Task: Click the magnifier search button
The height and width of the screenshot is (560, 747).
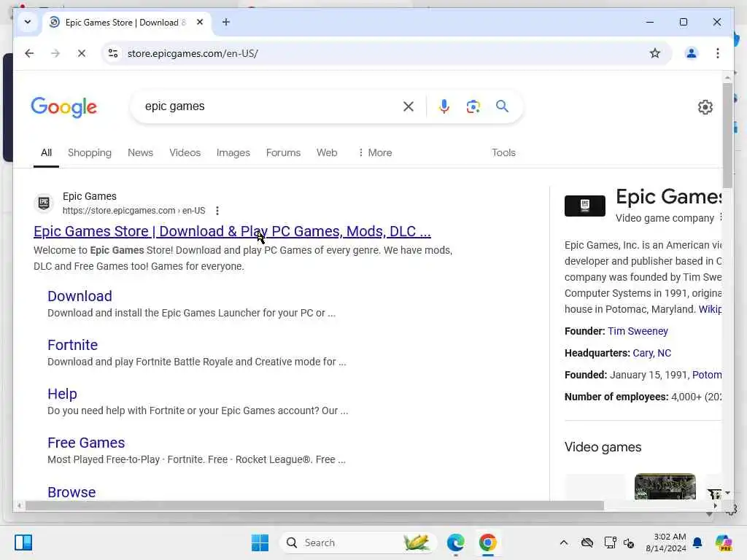Action: 502,106
